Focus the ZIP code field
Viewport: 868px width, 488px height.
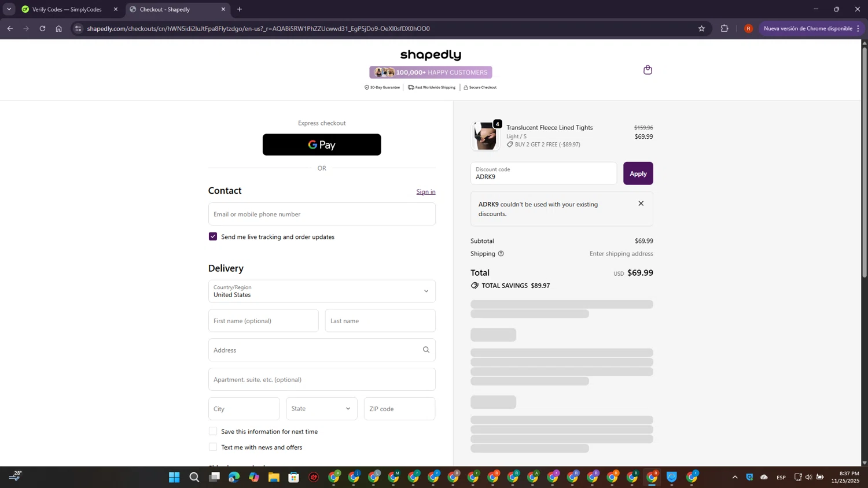click(400, 409)
